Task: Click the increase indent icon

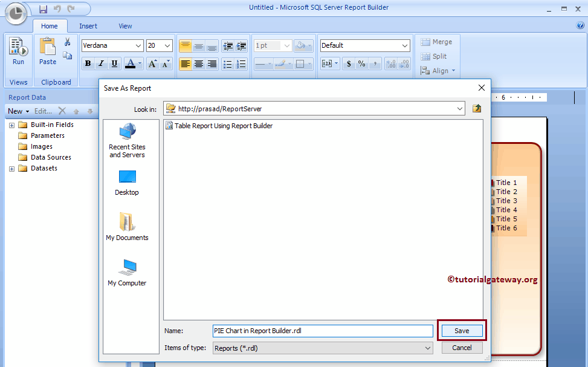Action: pyautogui.click(x=241, y=46)
